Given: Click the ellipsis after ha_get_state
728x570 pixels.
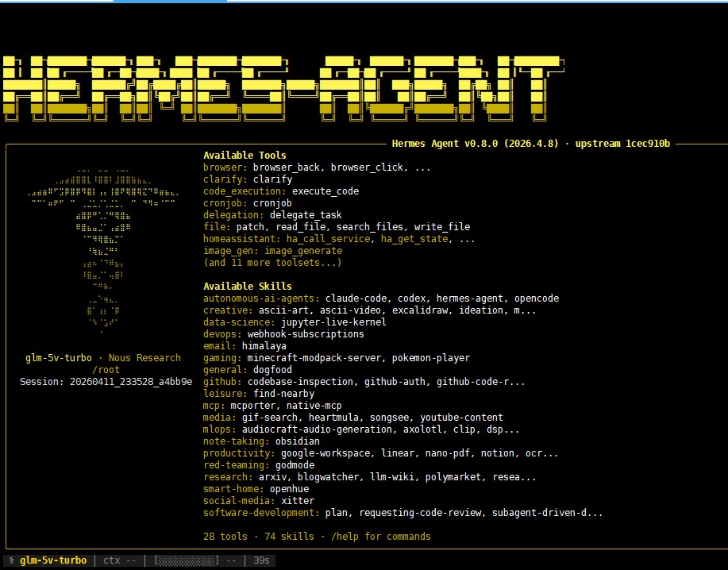Looking at the screenshot, I should (467, 239).
